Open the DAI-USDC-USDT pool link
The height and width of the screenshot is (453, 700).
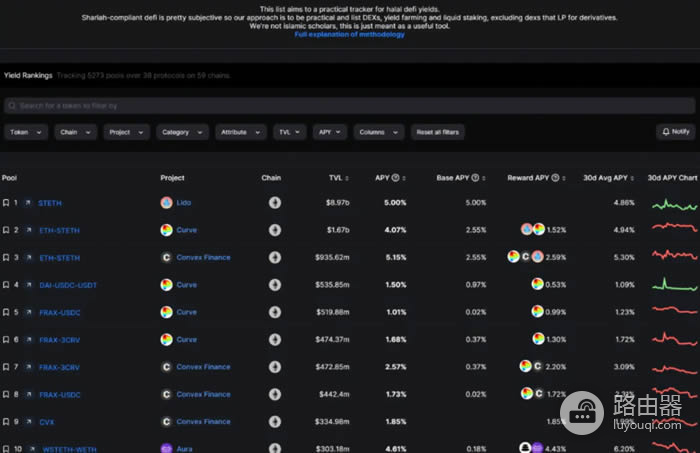pos(68,285)
